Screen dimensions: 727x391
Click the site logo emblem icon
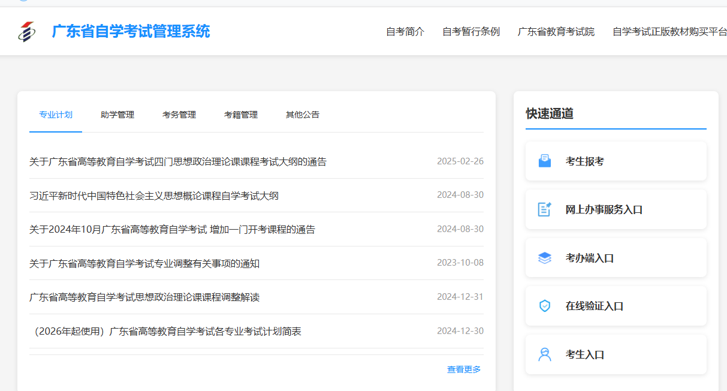click(x=26, y=32)
